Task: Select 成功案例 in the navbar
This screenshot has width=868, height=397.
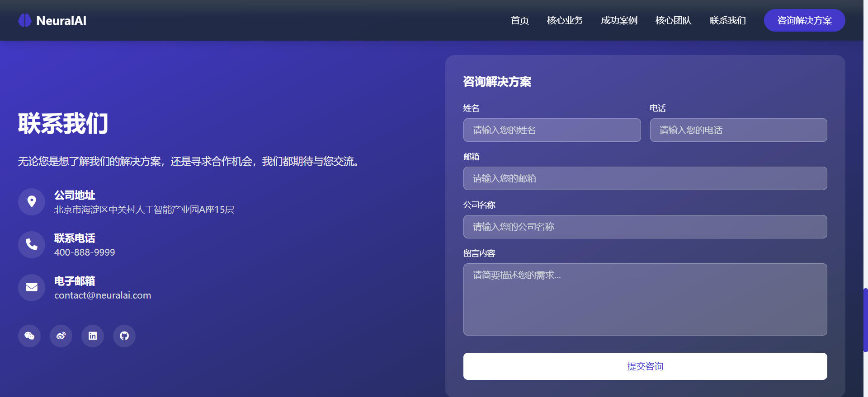Action: pos(619,20)
